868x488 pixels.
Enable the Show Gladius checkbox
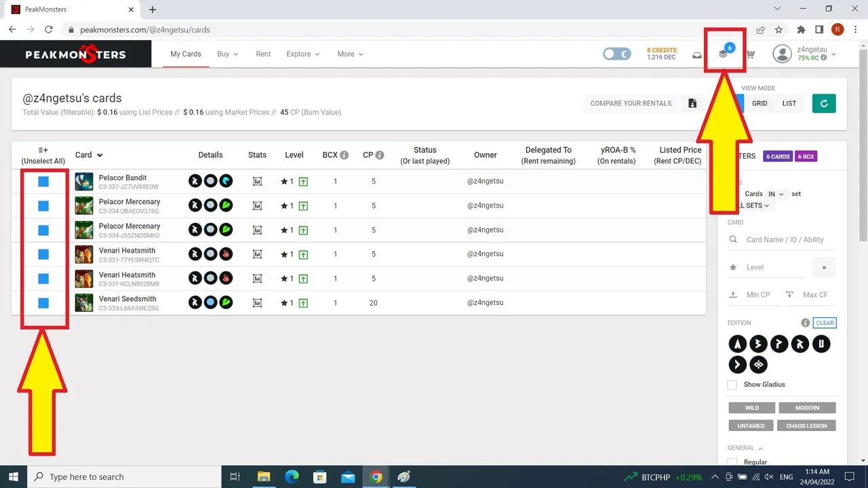pos(732,385)
